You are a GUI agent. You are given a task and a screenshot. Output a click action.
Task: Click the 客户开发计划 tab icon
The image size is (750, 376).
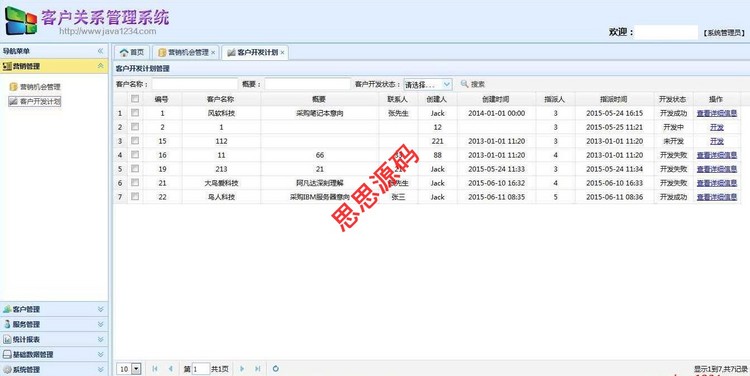tap(232, 53)
